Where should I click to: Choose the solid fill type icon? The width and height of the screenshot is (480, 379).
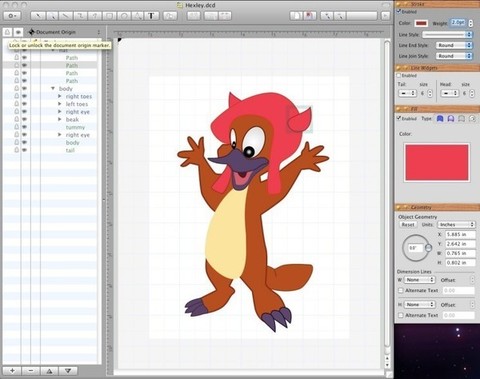(x=440, y=119)
